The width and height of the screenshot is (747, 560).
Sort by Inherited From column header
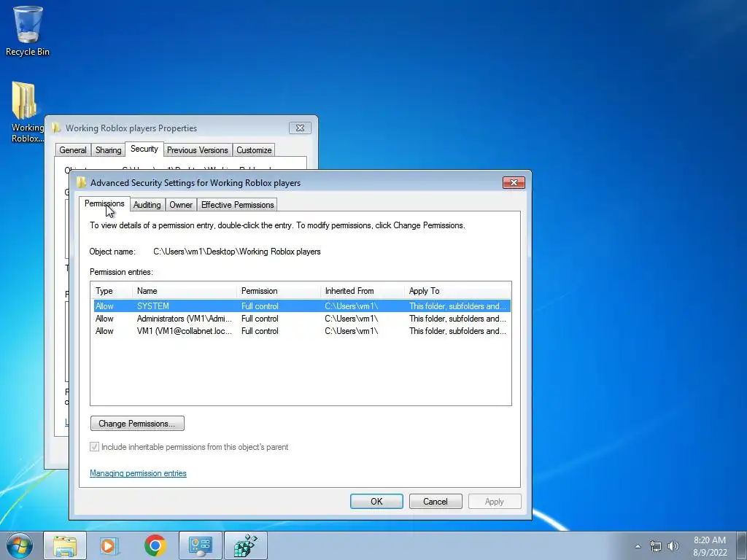(x=363, y=291)
